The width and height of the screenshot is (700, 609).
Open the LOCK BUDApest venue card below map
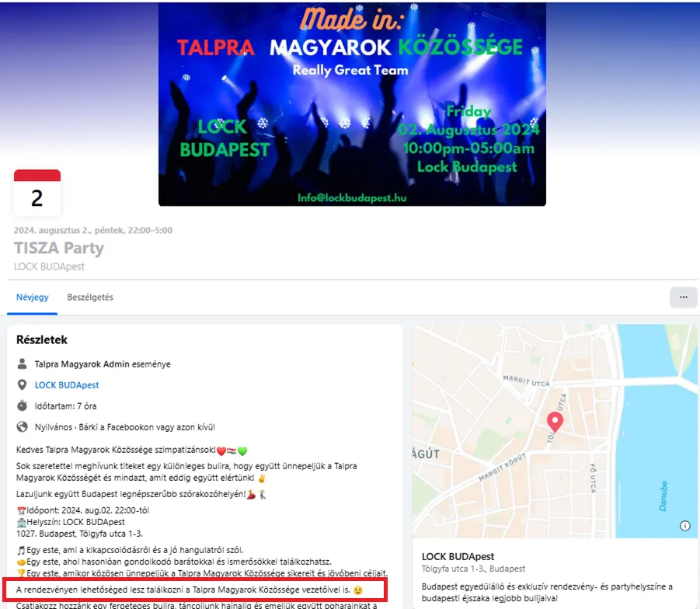tap(458, 557)
